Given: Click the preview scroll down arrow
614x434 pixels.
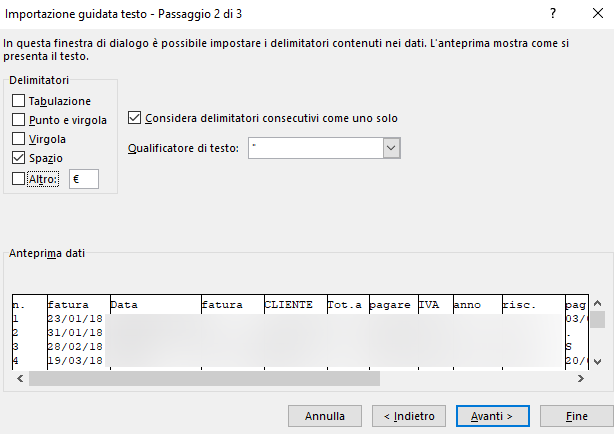Looking at the screenshot, I should 597,362.
